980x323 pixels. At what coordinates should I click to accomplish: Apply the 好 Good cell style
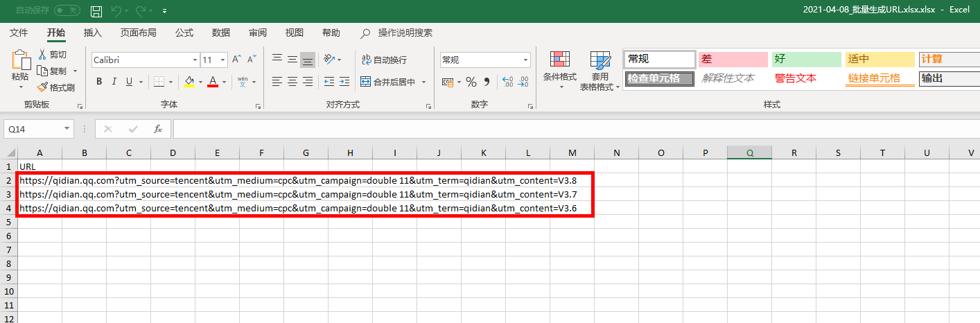coord(807,60)
